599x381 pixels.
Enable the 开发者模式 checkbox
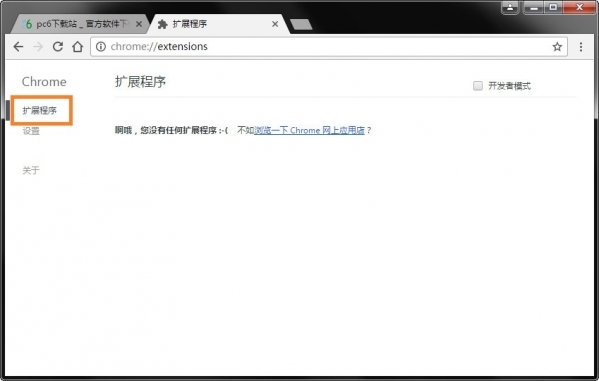click(x=478, y=86)
